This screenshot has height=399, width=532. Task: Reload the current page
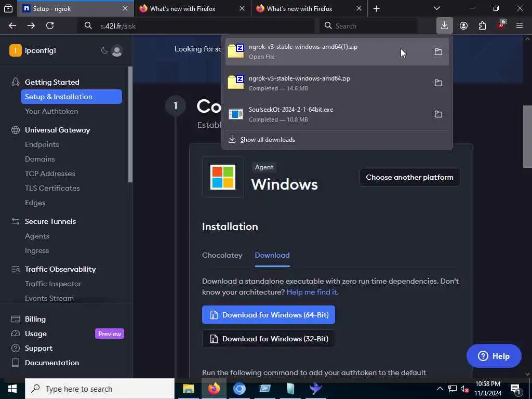(50, 26)
